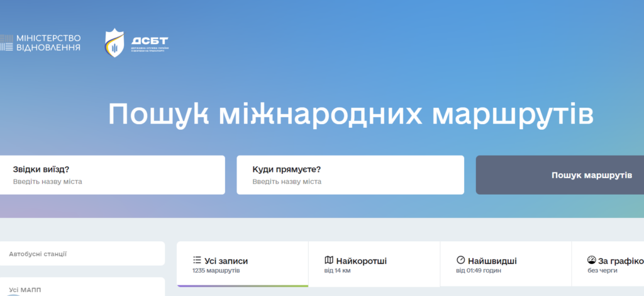Click the 1235 маршрутів count label
644x296 pixels.
(x=216, y=271)
